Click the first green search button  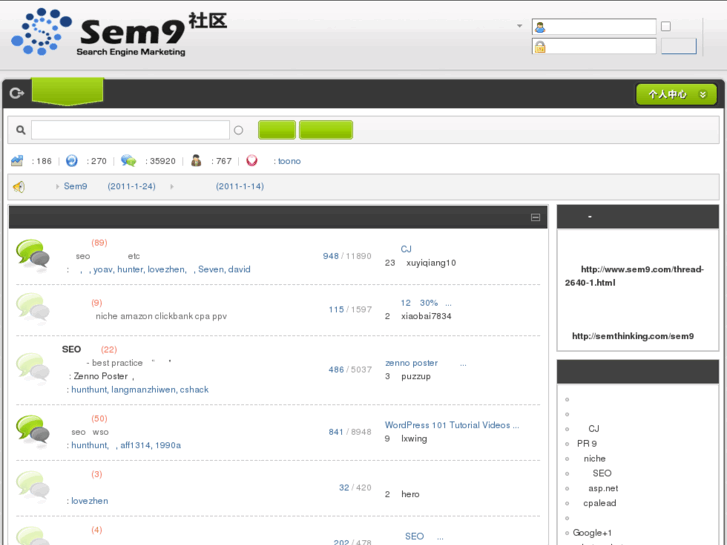277,130
